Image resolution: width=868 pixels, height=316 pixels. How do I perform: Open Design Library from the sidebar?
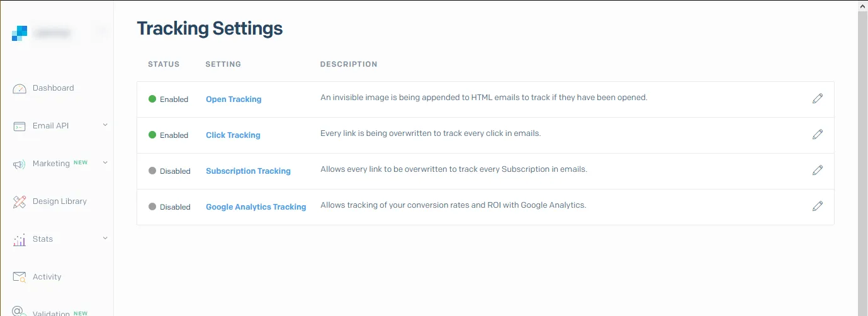click(x=59, y=201)
